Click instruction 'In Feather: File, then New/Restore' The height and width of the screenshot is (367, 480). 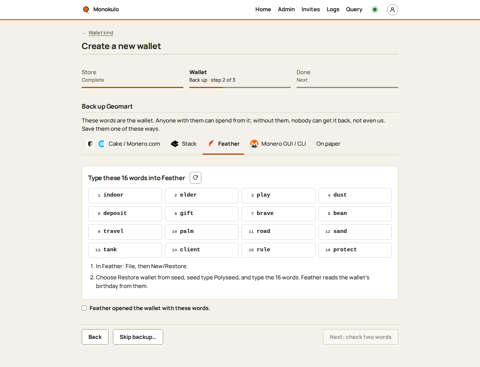tap(141, 266)
